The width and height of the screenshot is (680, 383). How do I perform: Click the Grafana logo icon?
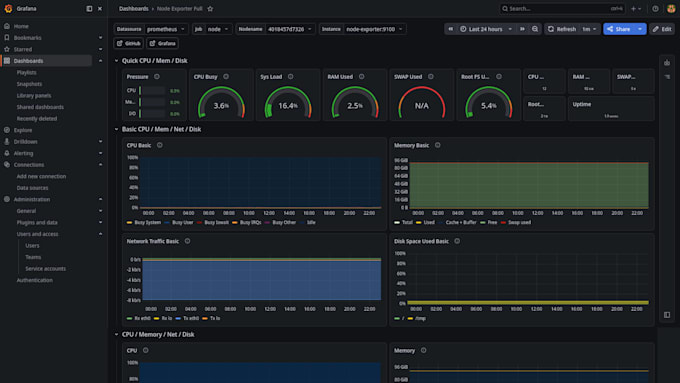coord(8,9)
